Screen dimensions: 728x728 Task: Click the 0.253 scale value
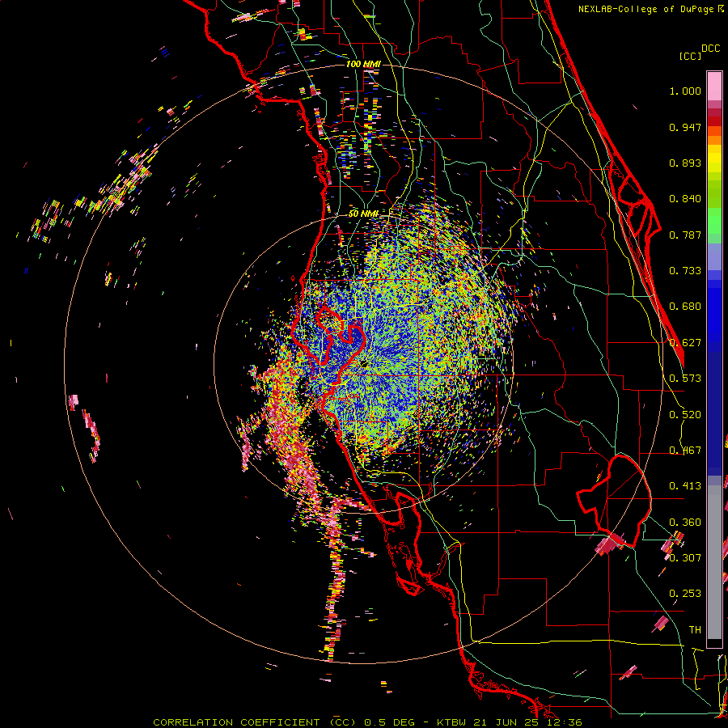(x=685, y=594)
